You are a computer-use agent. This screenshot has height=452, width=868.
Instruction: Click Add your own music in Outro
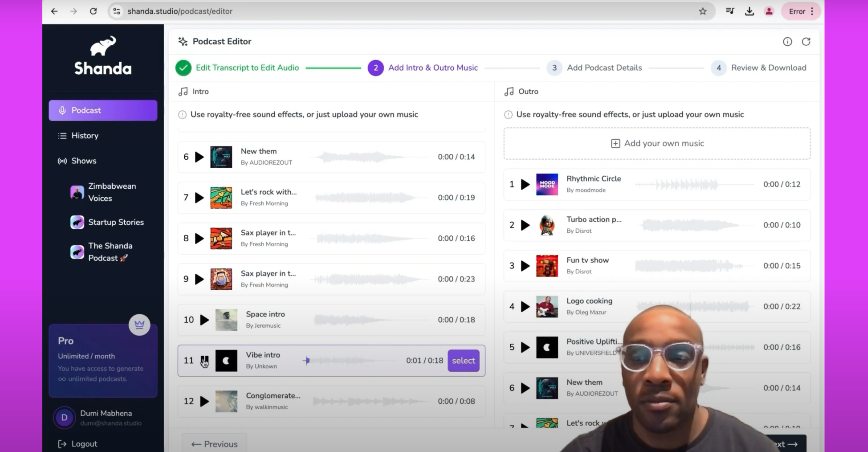[657, 144]
